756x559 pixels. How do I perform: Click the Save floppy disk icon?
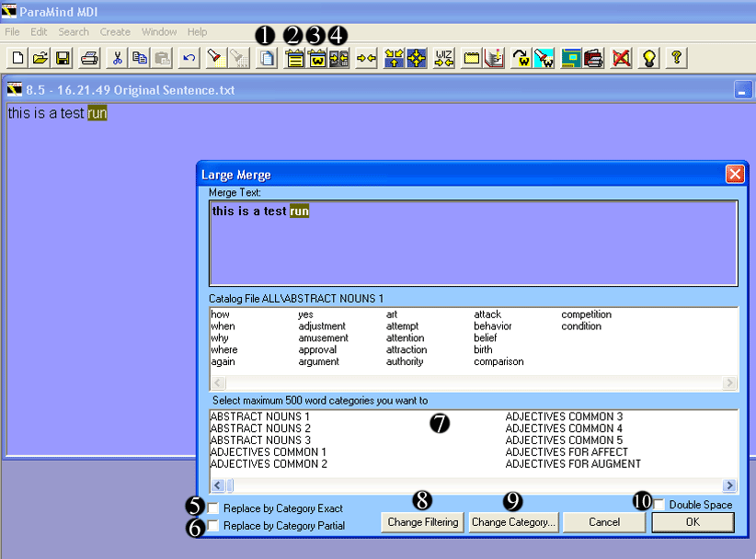[63, 58]
